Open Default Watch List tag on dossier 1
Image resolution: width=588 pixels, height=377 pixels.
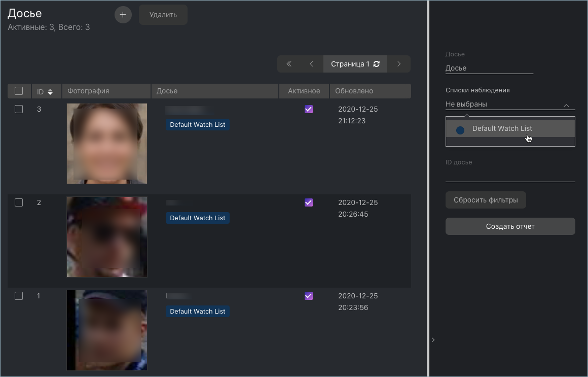tap(198, 311)
